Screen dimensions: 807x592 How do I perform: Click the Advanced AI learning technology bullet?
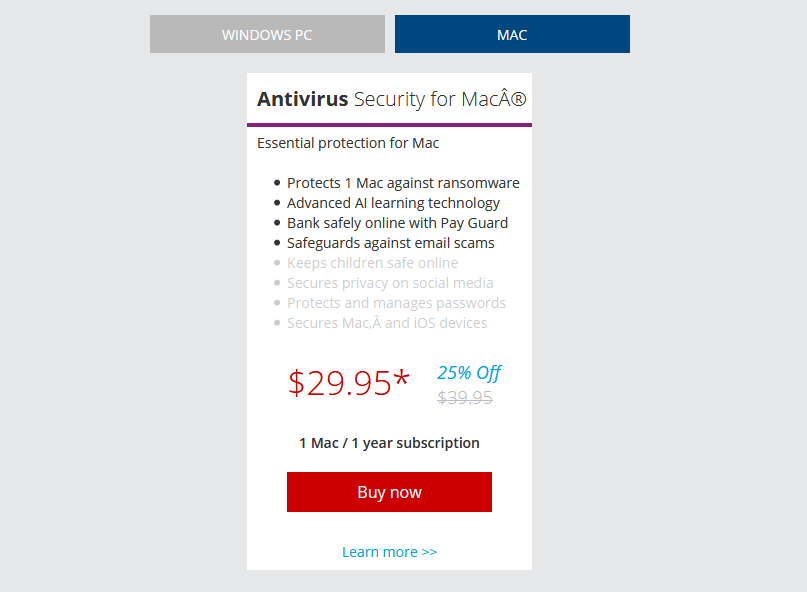click(x=393, y=203)
